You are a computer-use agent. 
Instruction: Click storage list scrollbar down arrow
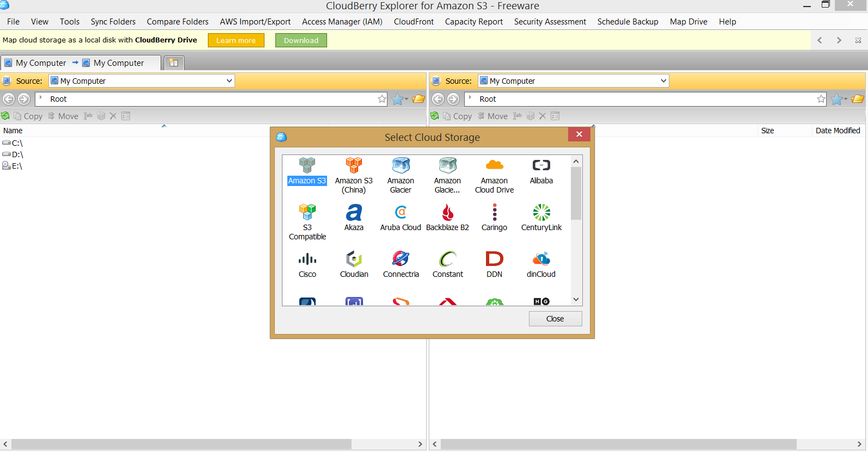pos(576,299)
